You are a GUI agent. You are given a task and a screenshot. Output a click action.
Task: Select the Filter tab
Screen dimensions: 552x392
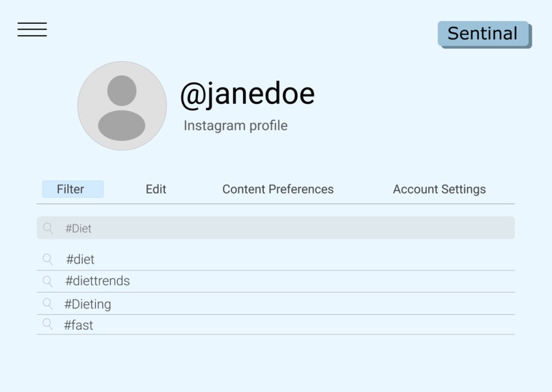pyautogui.click(x=73, y=189)
